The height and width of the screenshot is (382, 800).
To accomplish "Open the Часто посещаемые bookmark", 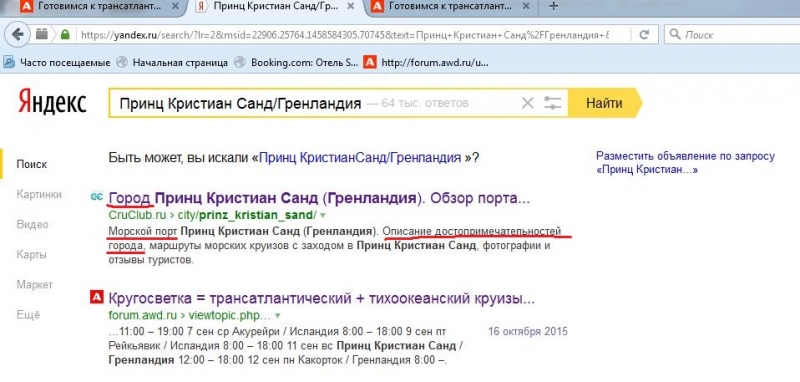I will [57, 63].
